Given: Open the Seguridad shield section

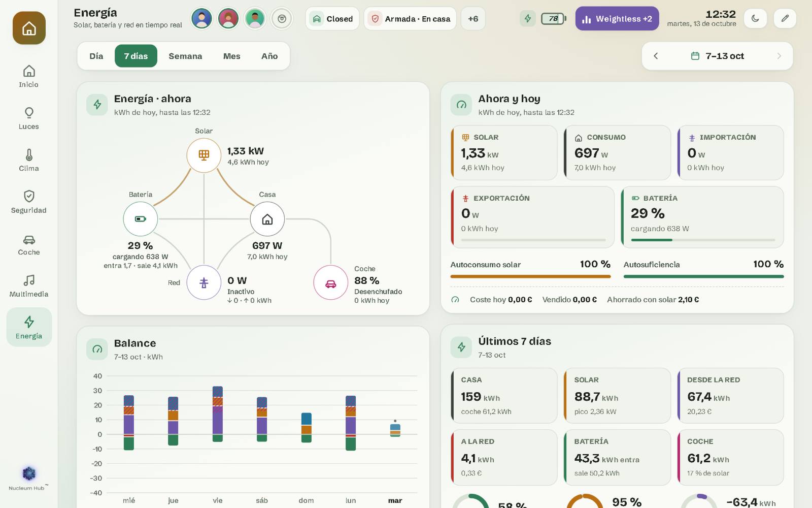Looking at the screenshot, I should click(29, 202).
